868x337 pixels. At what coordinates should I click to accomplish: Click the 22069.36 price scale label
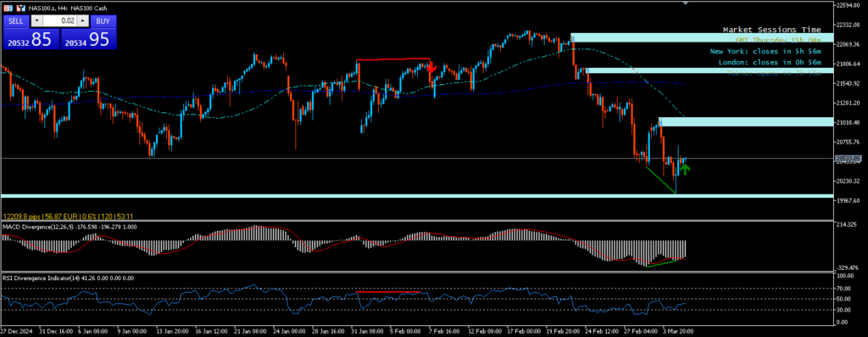coord(849,44)
